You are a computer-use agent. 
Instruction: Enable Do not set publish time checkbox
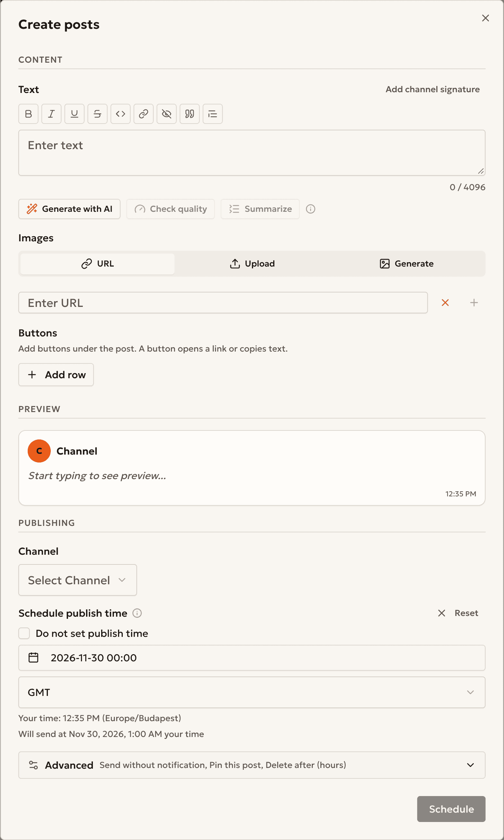(x=24, y=633)
